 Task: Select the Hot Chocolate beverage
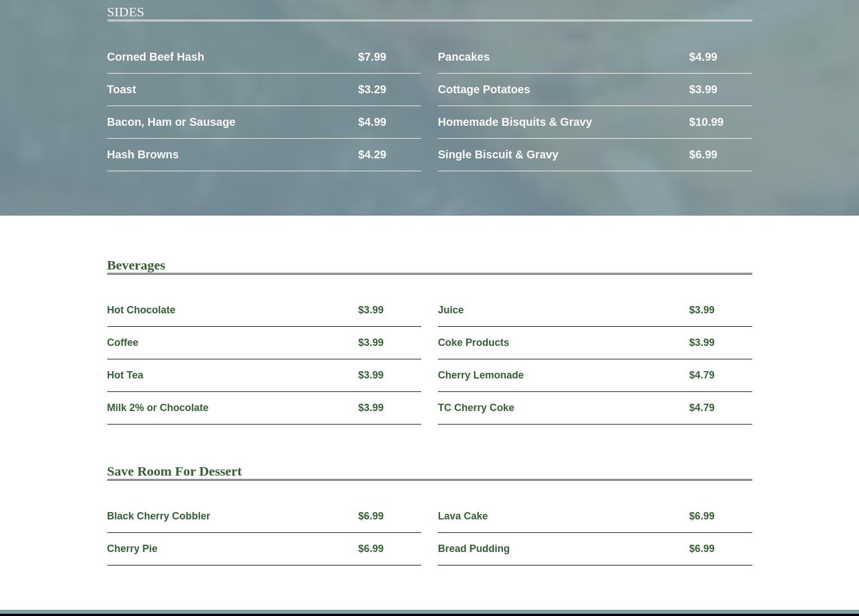[x=141, y=310]
